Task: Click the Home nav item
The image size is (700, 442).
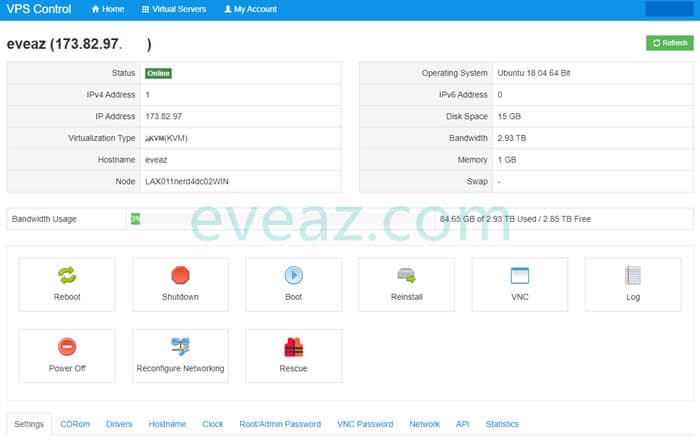Action: [108, 9]
